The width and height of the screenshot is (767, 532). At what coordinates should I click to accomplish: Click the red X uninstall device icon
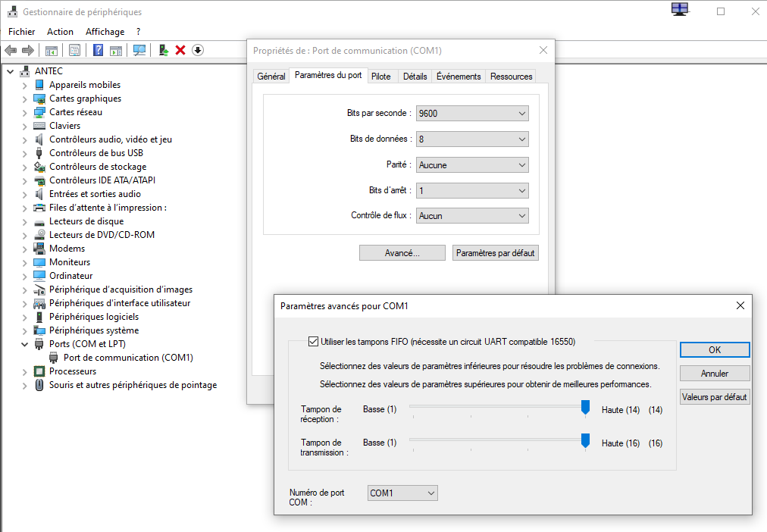[x=180, y=50]
